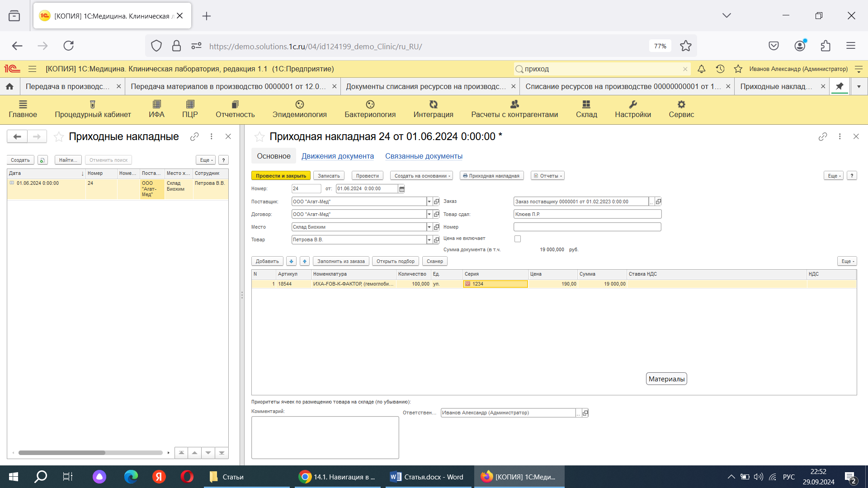Open 'Расчеты с контрагентами' section
Screen dimensions: 868x488
(514, 109)
